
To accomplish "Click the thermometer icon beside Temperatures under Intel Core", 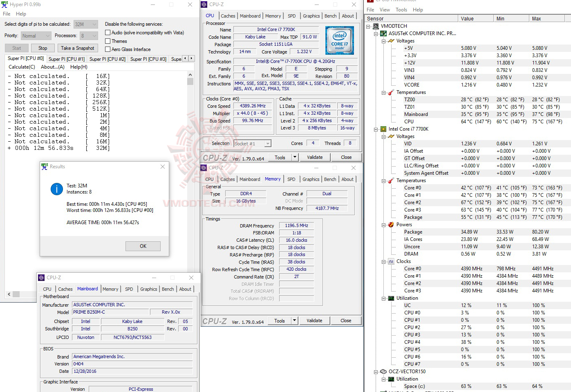I will click(391, 180).
